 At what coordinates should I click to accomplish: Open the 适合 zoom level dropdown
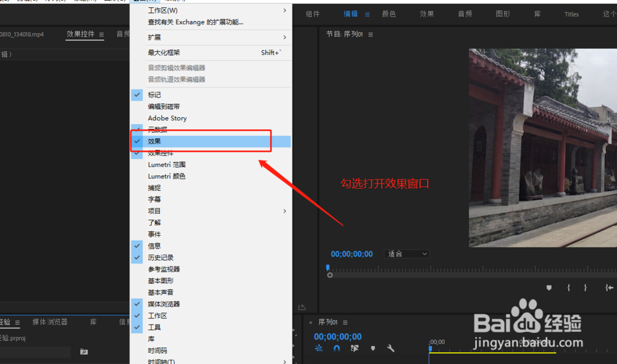coord(407,254)
